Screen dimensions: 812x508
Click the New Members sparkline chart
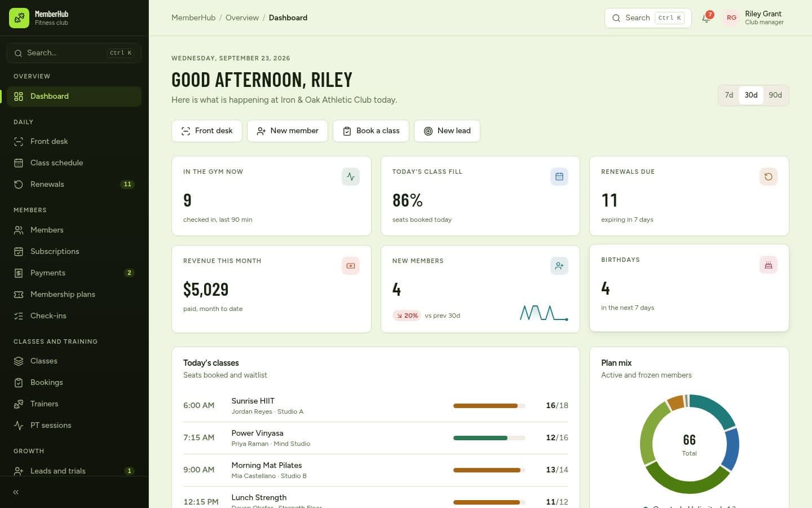(544, 313)
